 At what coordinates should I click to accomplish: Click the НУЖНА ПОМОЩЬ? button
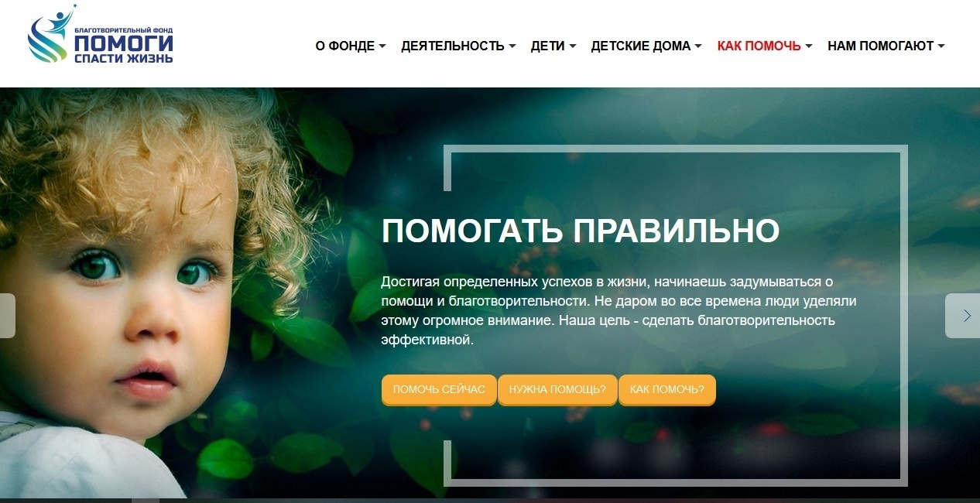tap(557, 389)
